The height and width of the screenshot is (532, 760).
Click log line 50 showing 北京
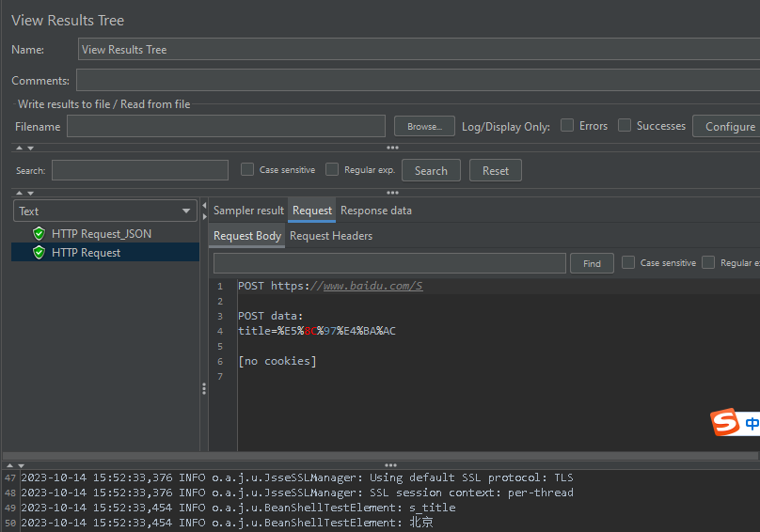pyautogui.click(x=227, y=523)
